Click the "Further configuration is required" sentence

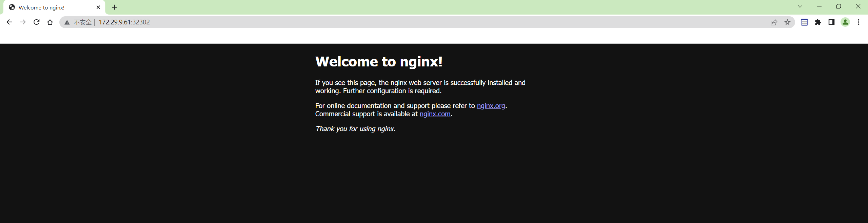392,91
